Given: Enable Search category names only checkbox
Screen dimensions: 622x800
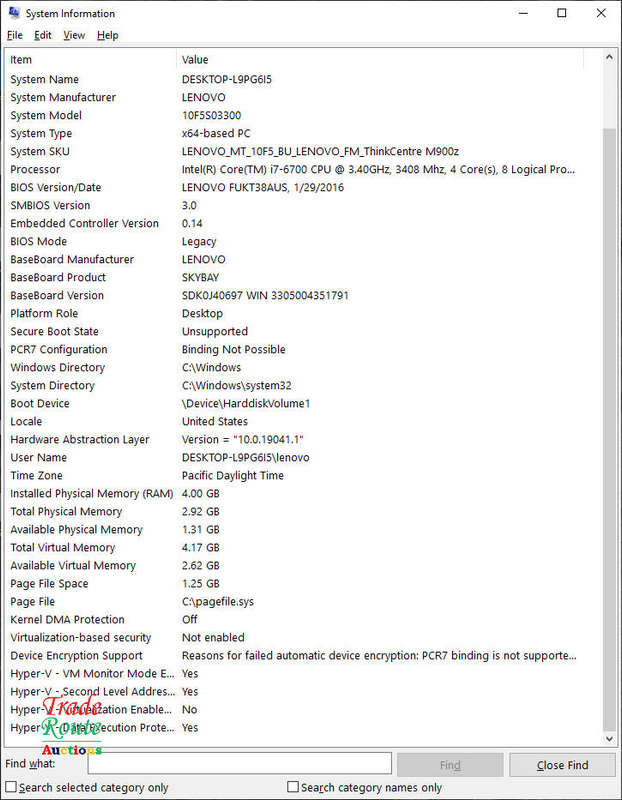Looking at the screenshot, I should coord(293,787).
